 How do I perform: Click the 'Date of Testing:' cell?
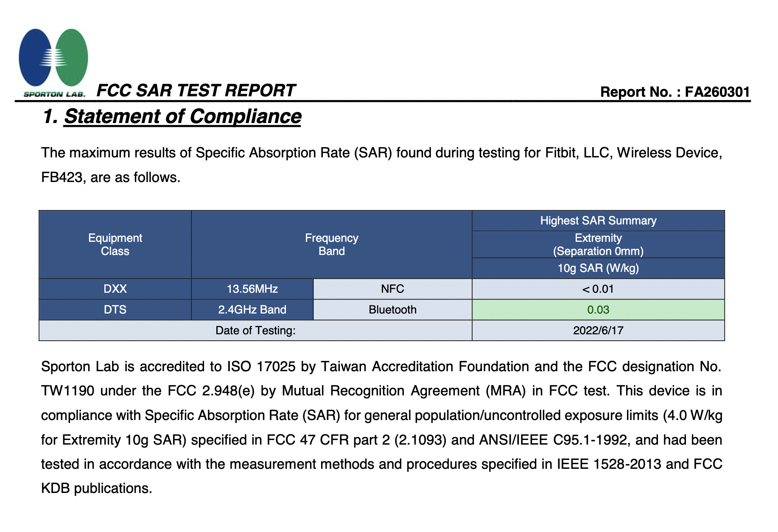point(255,330)
